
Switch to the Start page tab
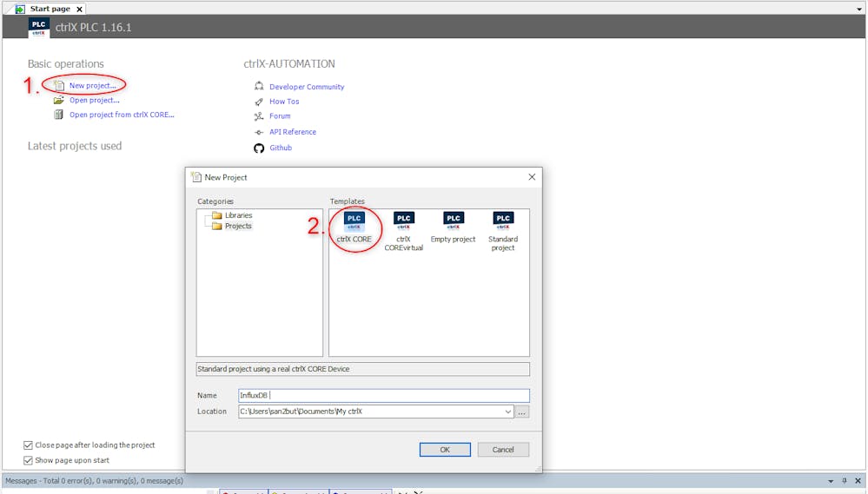[x=50, y=9]
